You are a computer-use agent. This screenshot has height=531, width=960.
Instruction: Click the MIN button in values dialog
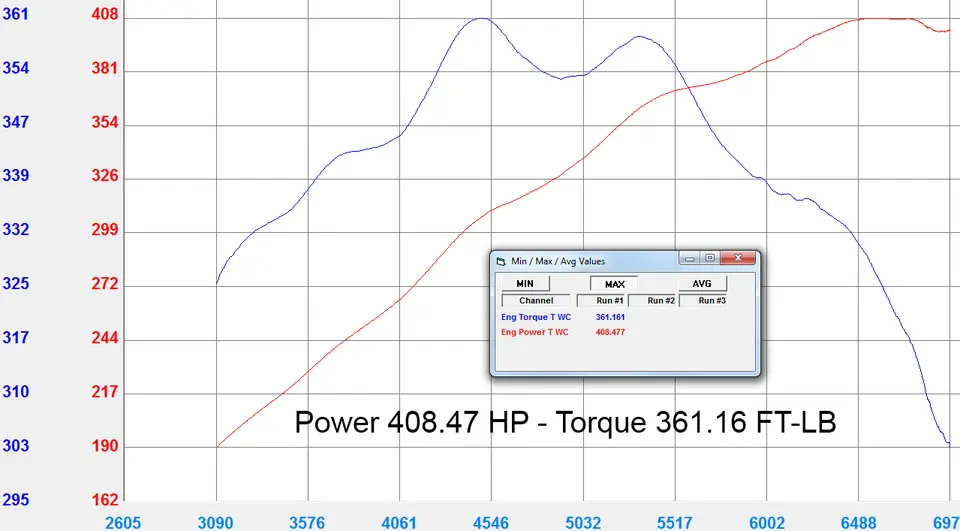point(525,284)
